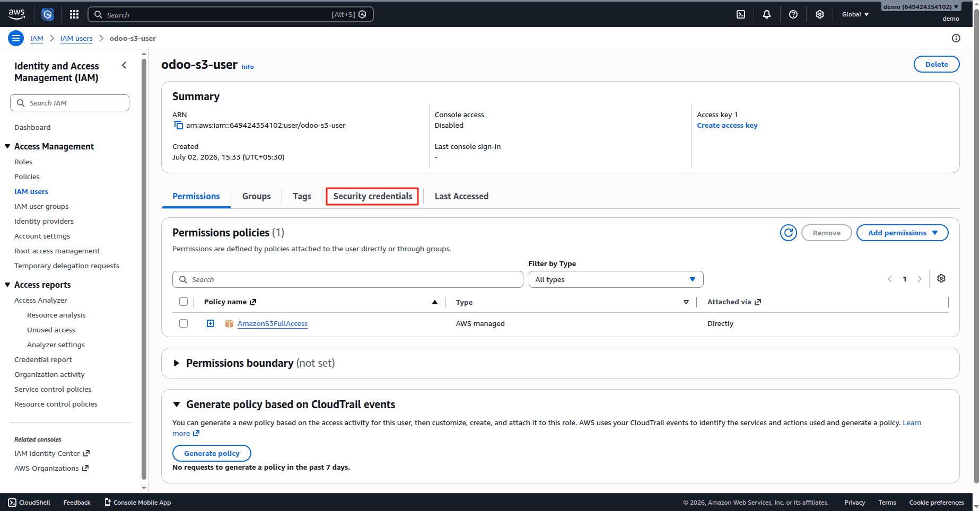
Task: Open IAM Identity Center related console
Action: coord(52,453)
